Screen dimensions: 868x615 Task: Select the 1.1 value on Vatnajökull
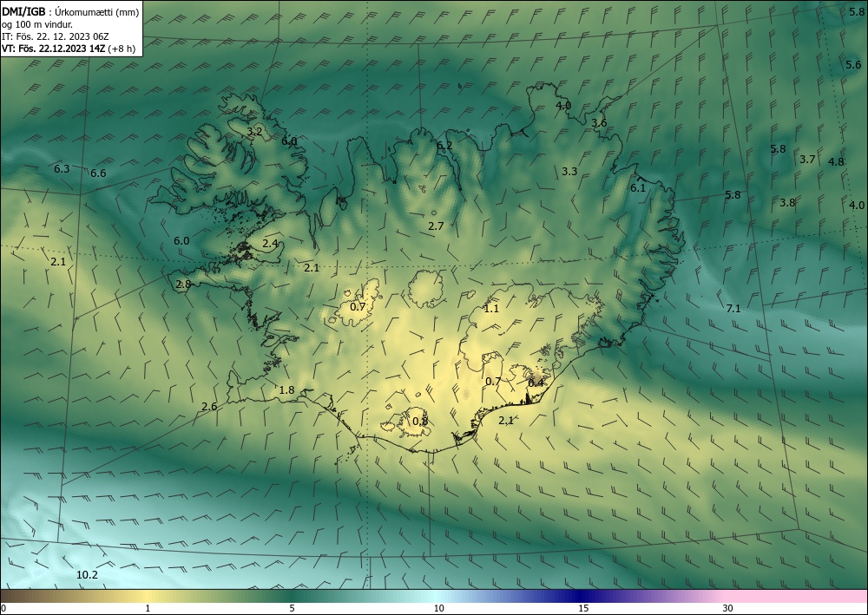(x=491, y=309)
